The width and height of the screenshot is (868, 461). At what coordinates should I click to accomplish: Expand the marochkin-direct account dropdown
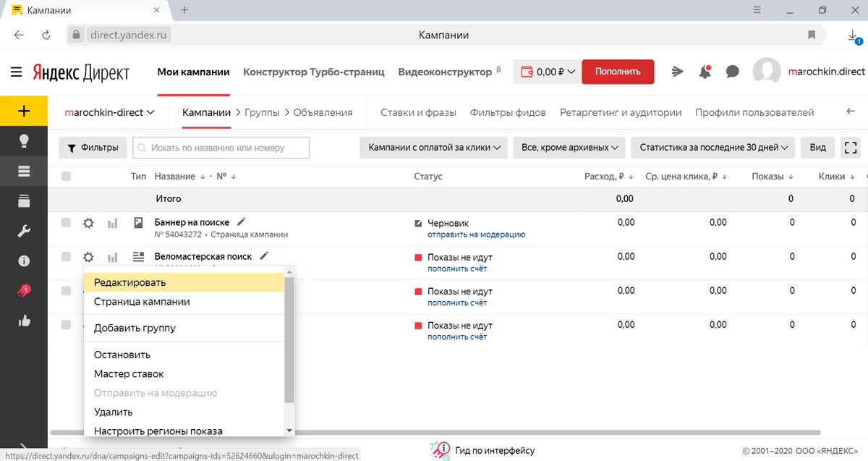(110, 112)
